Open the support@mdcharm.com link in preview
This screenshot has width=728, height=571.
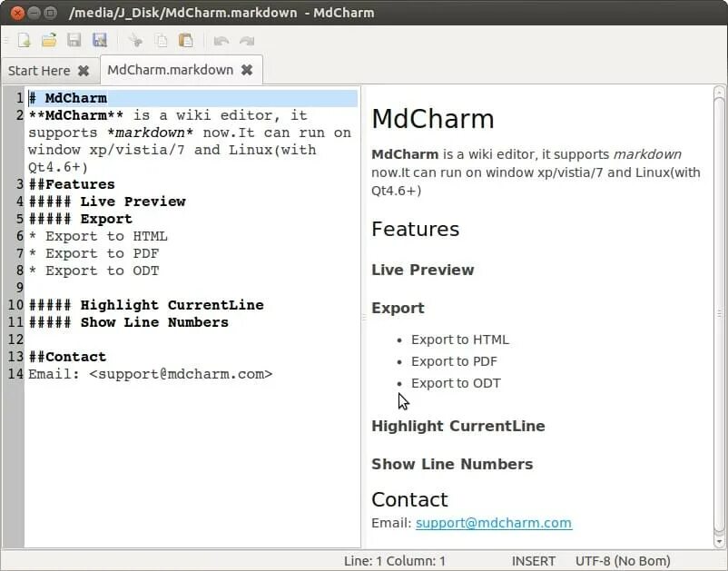pos(494,523)
